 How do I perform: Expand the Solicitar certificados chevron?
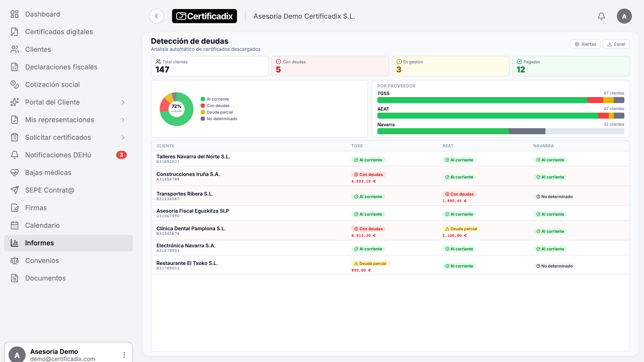click(x=123, y=138)
